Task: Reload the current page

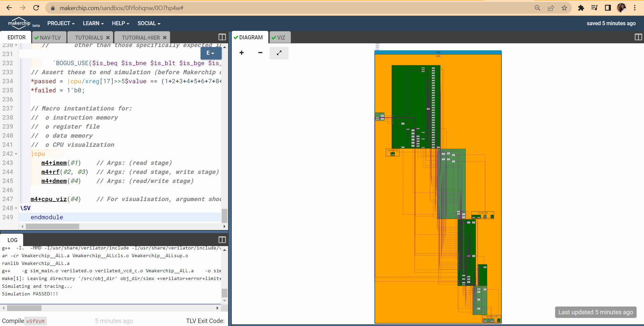Action: [36, 7]
